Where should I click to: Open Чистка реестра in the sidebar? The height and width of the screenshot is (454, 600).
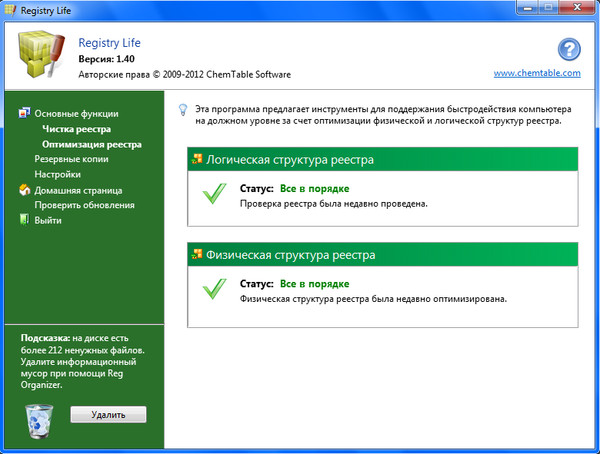tap(76, 129)
